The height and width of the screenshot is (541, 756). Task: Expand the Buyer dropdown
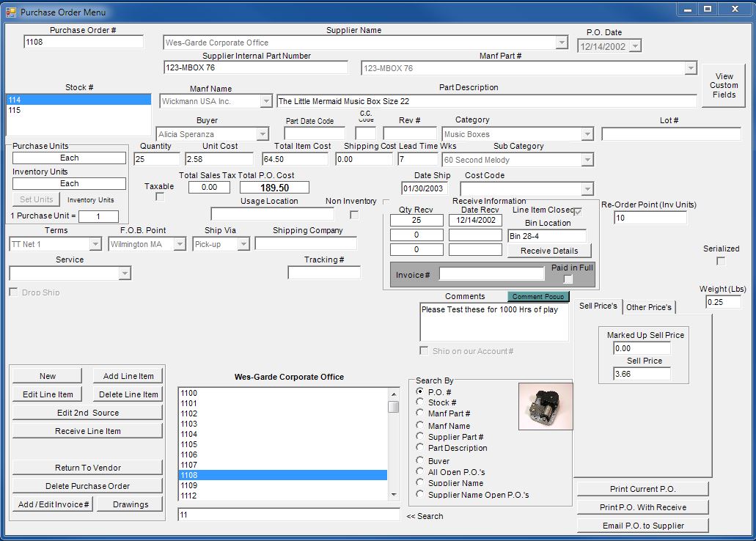[x=263, y=134]
